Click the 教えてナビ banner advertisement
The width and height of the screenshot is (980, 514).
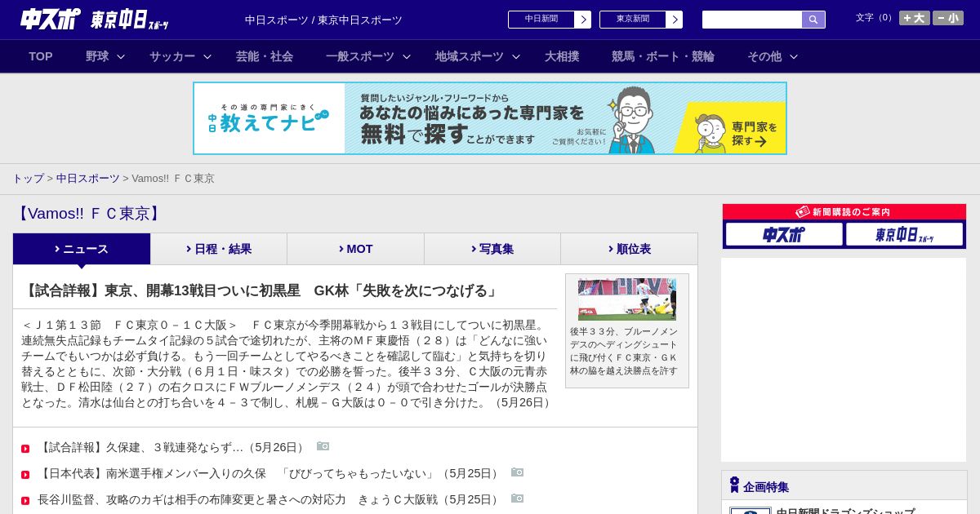pos(490,118)
